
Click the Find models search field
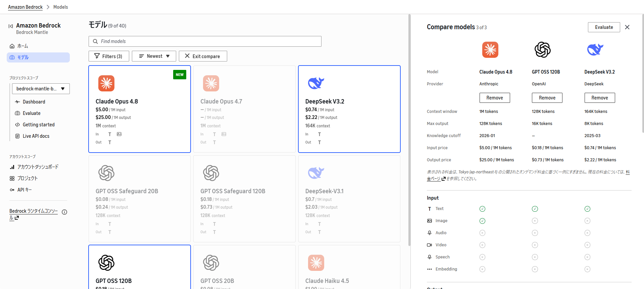(x=205, y=41)
